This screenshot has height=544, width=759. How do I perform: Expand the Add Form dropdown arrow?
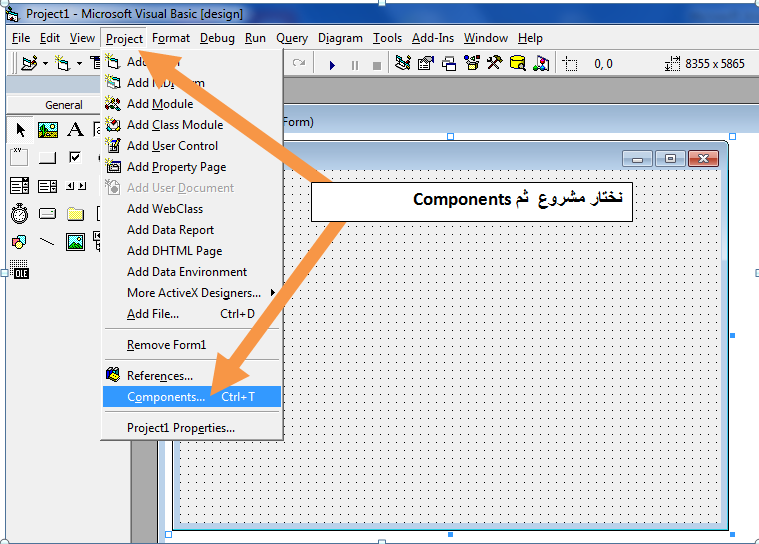coord(79,63)
